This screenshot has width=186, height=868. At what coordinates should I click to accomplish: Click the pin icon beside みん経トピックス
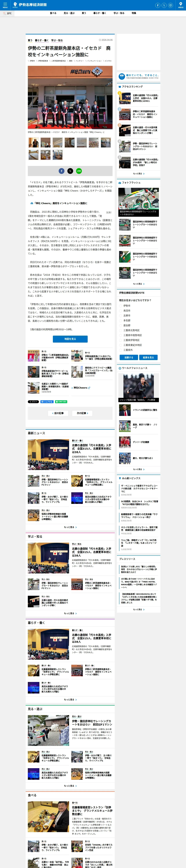tap(120, 478)
